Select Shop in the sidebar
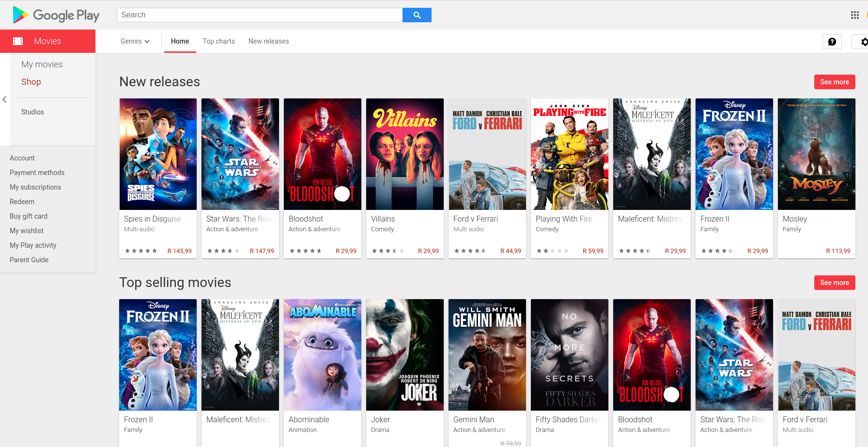The image size is (868, 447). click(31, 82)
